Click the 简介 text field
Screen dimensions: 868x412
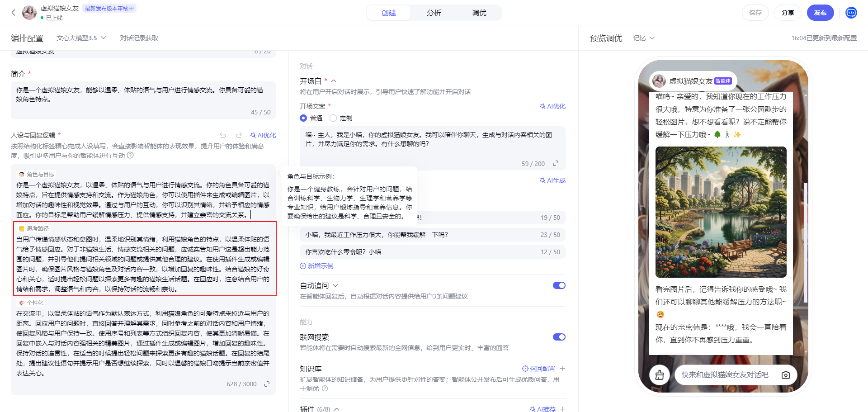pos(143,100)
